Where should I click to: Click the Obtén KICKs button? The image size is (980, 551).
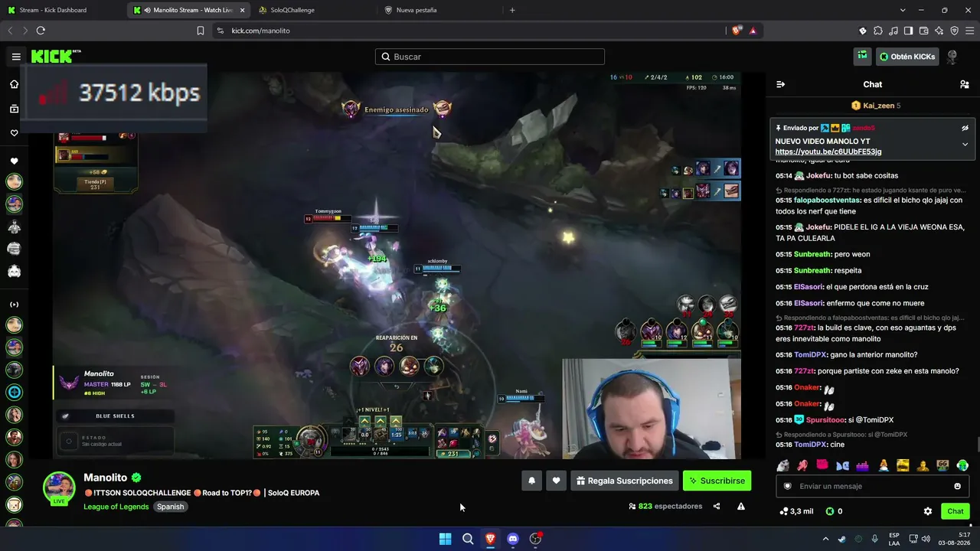tap(907, 57)
